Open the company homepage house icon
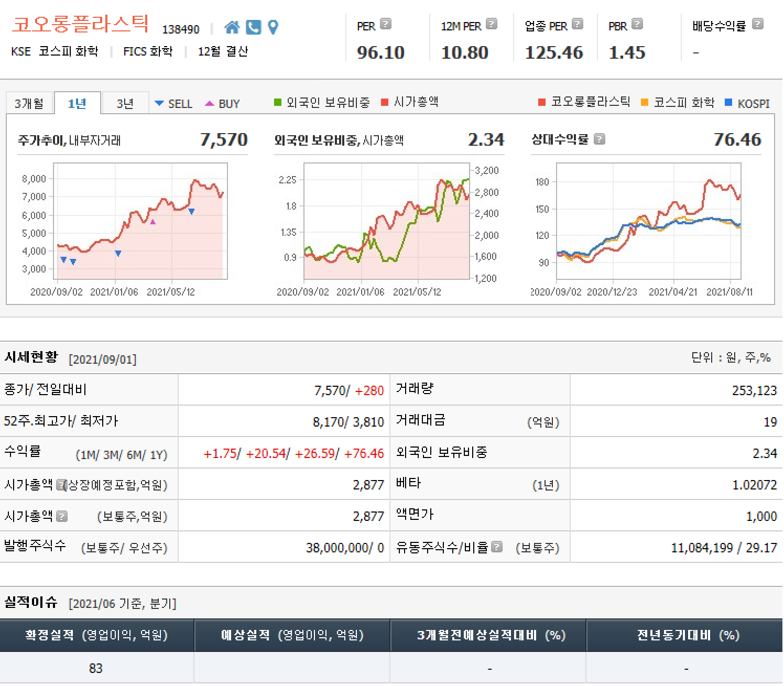This screenshot has width=784, height=686. pos(232,27)
